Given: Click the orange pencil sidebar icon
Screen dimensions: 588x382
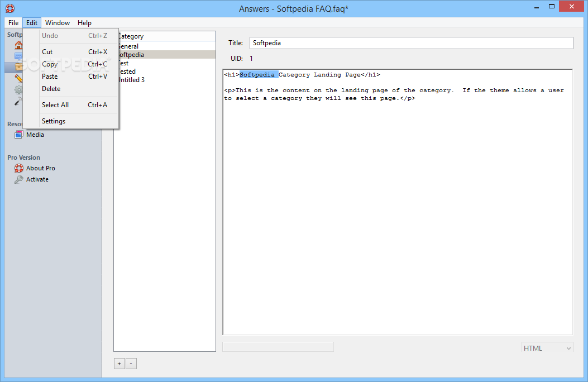Looking at the screenshot, I should (x=19, y=78).
